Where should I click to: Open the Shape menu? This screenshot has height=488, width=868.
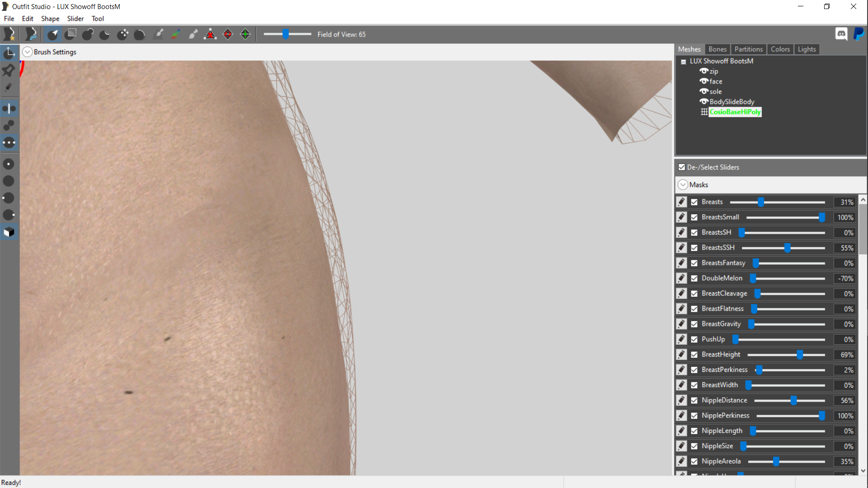coord(50,19)
